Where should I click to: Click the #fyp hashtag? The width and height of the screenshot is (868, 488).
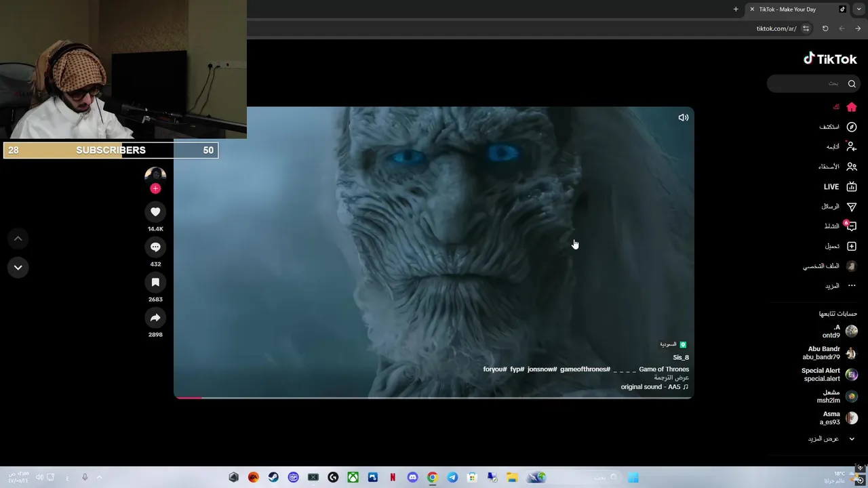point(517,369)
